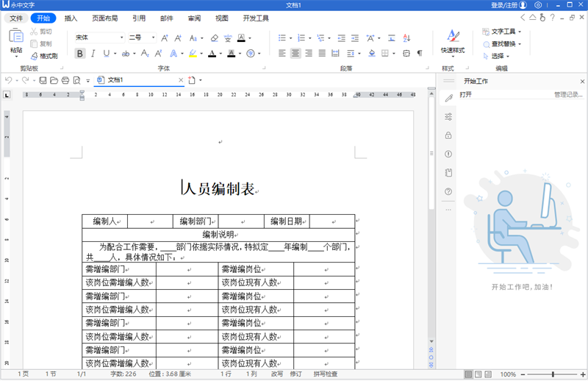This screenshot has height=381, width=588.
Task: Click the print icon in quick toolbar
Action: [x=65, y=80]
